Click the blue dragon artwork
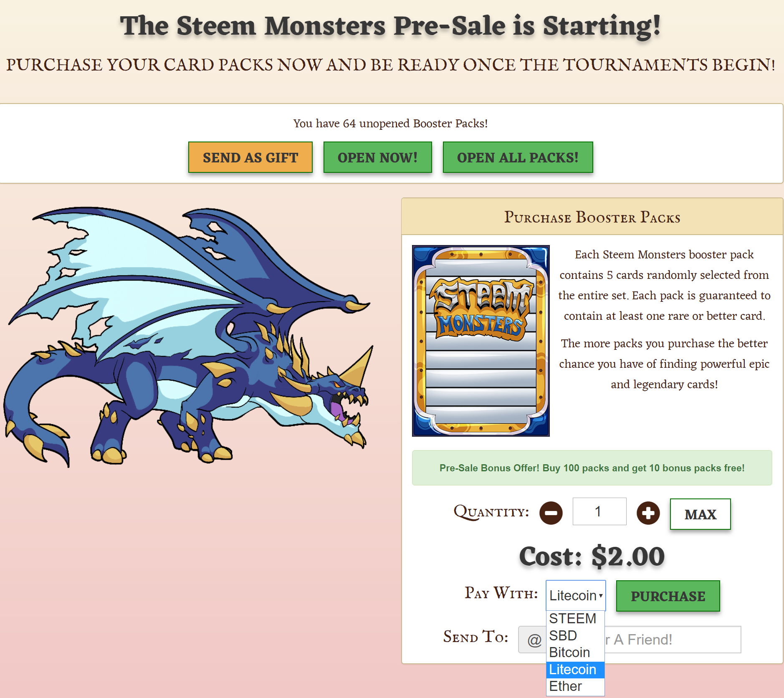Screen dimensions: 784x698 tap(188, 336)
